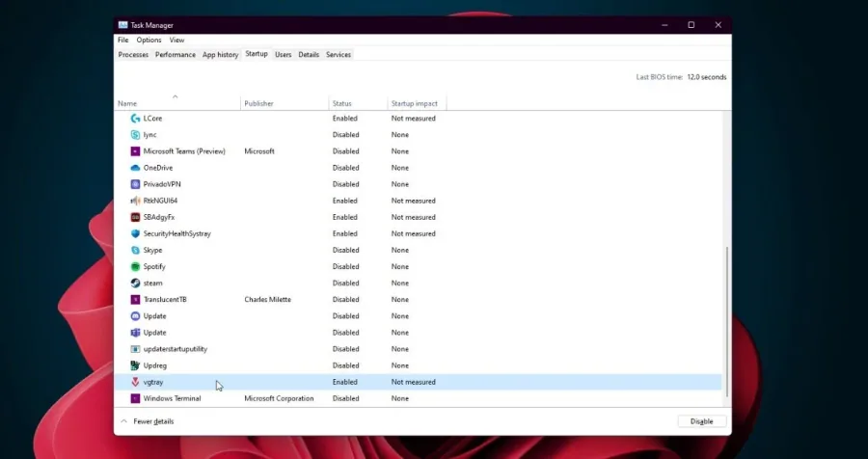Select the Microsoft Teams (Preview) icon
Viewport: 868px width, 459px height.
pos(135,151)
